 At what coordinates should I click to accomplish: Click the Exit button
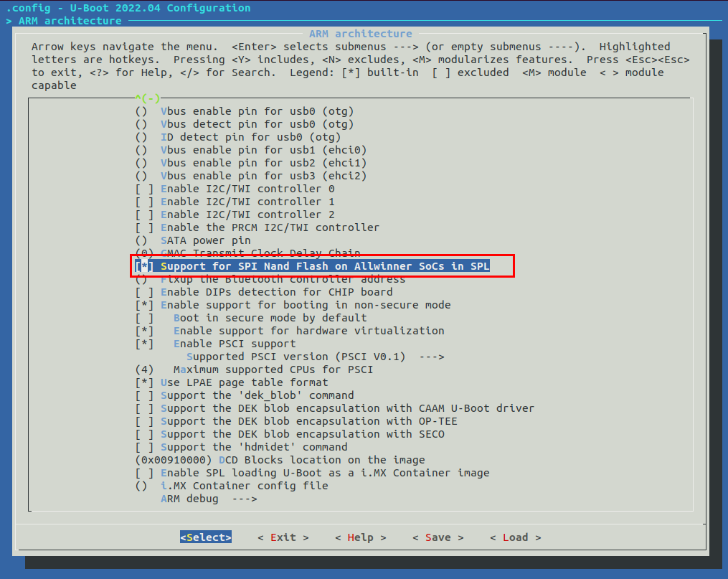[x=283, y=537]
